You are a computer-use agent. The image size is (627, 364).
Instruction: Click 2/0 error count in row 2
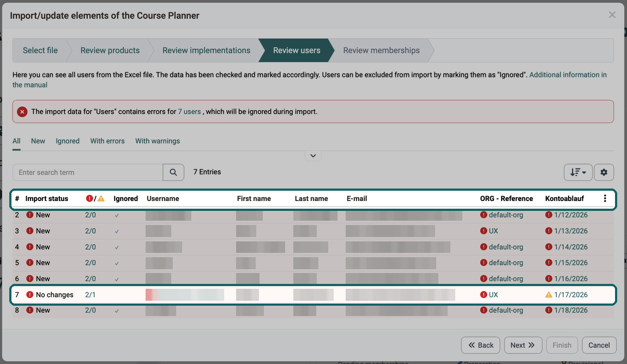point(91,215)
